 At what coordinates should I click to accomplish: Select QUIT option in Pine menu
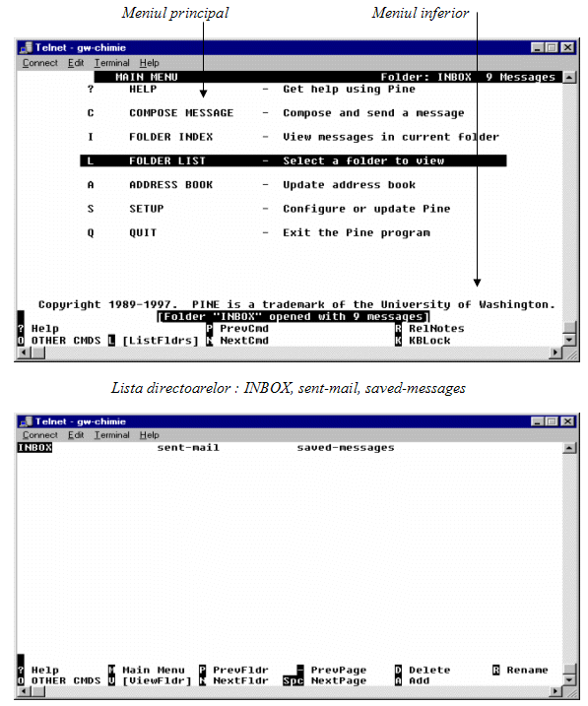143,232
